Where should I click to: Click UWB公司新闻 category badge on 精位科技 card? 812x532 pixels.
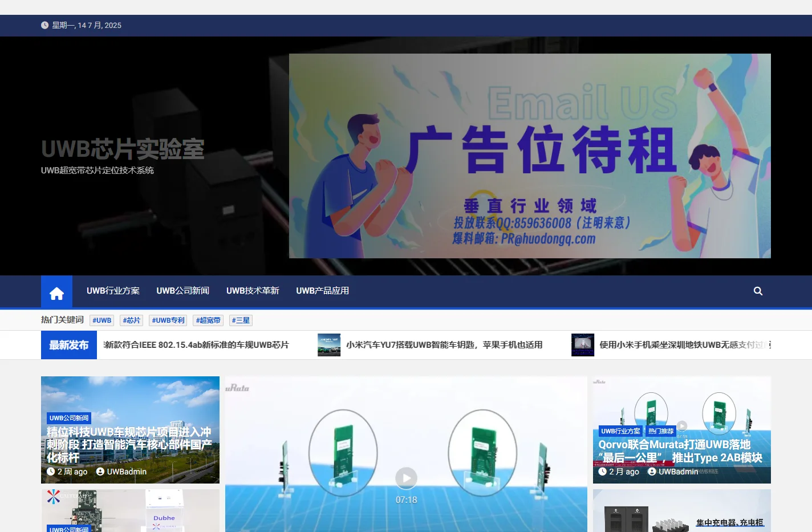click(x=69, y=418)
